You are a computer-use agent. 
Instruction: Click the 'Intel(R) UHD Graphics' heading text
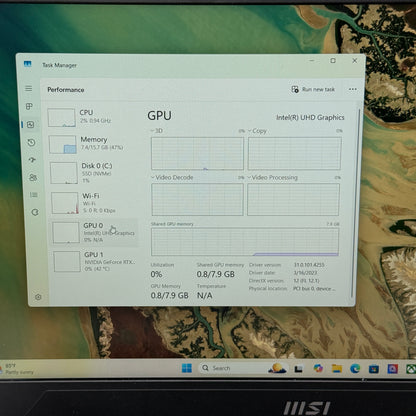310,117
